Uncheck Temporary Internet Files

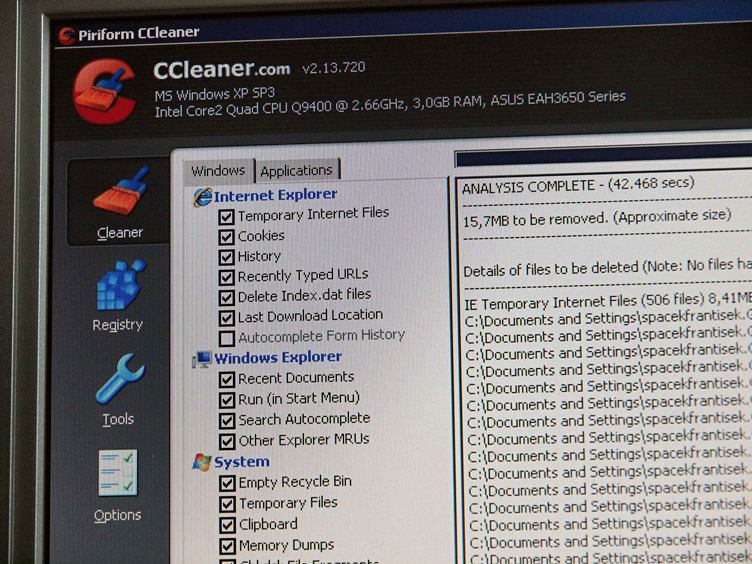click(x=226, y=217)
